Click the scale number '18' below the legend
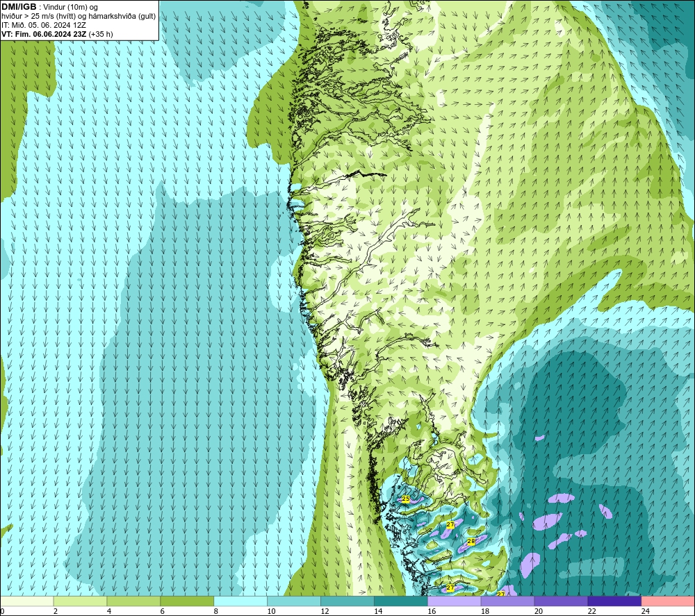The width and height of the screenshot is (695, 616). pos(485,611)
